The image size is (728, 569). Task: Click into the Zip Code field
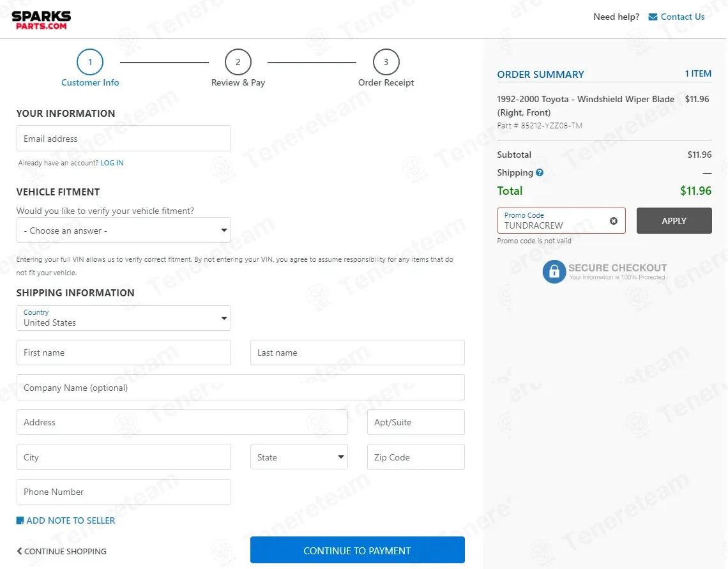[x=416, y=457]
